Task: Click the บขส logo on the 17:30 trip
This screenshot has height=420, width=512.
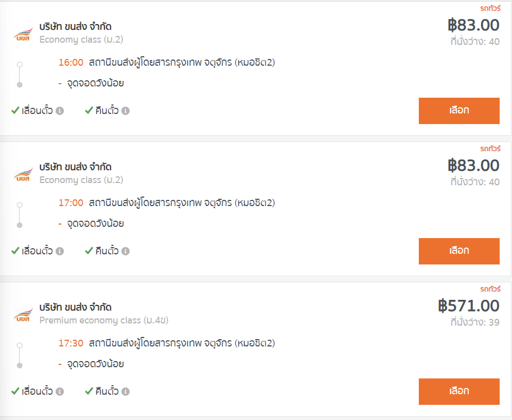Action: [x=23, y=314]
